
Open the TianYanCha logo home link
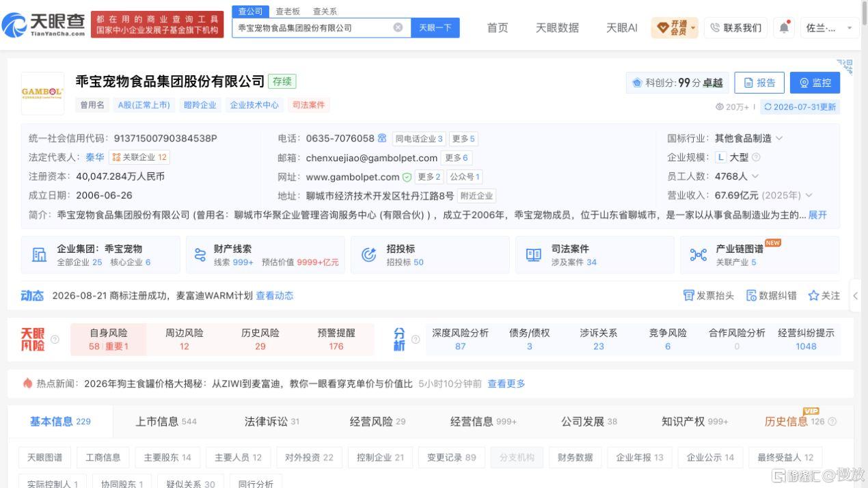coord(44,25)
